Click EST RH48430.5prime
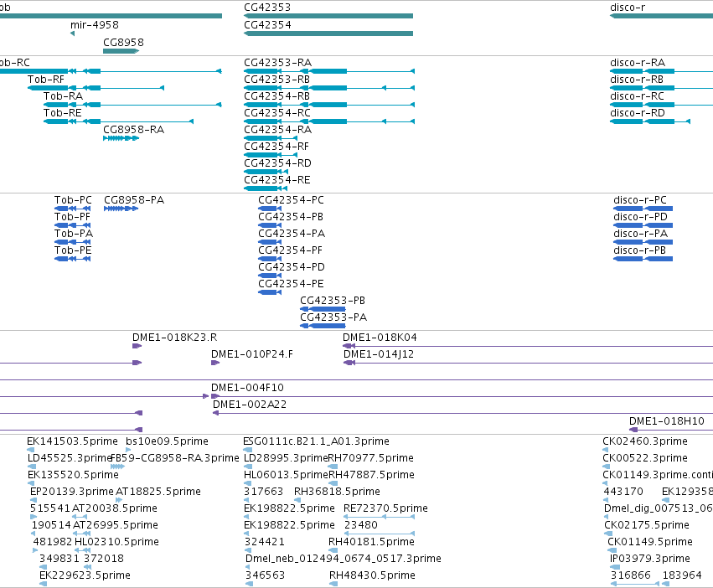The height and width of the screenshot is (588, 713). click(x=333, y=584)
